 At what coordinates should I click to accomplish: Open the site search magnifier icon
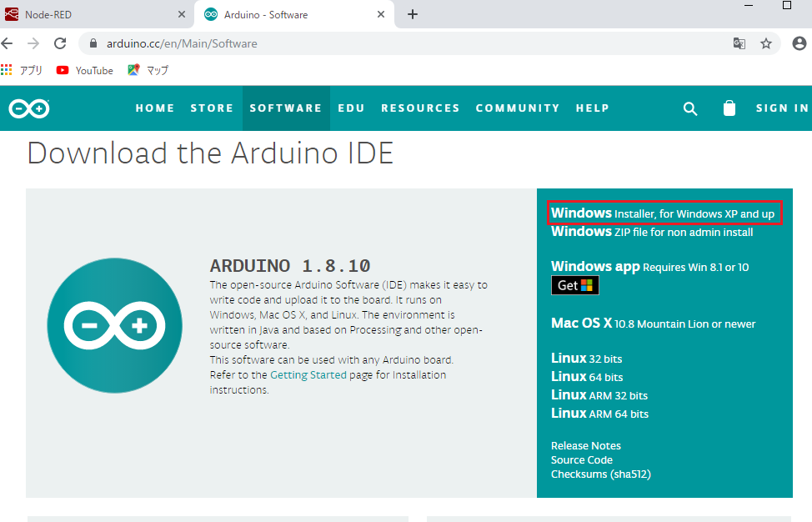690,108
